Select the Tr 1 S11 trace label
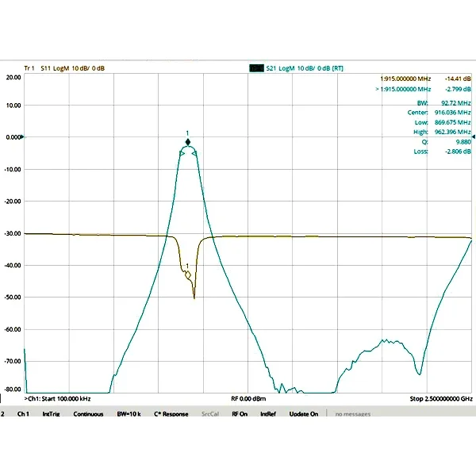This screenshot has height=476, width=476. [64, 68]
